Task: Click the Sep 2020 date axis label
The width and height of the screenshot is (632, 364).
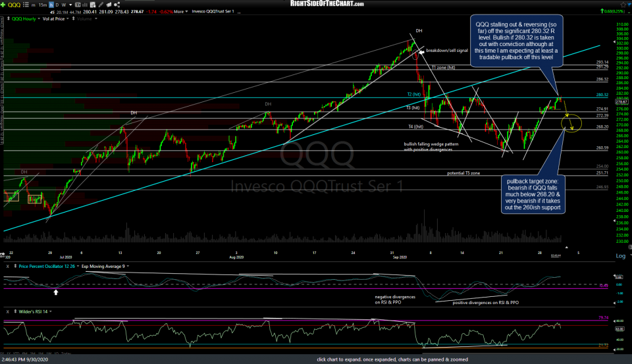Action: [x=400, y=257]
